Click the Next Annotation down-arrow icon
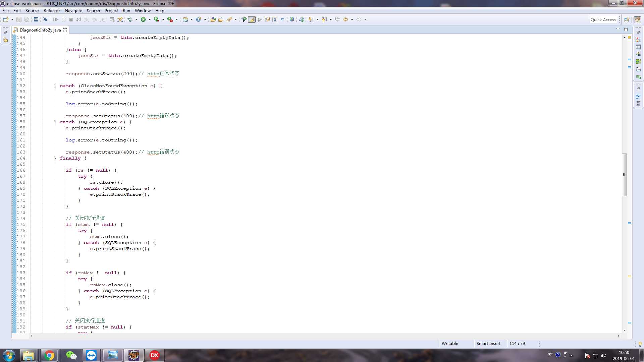Image resolution: width=644 pixels, height=362 pixels. coord(311,19)
